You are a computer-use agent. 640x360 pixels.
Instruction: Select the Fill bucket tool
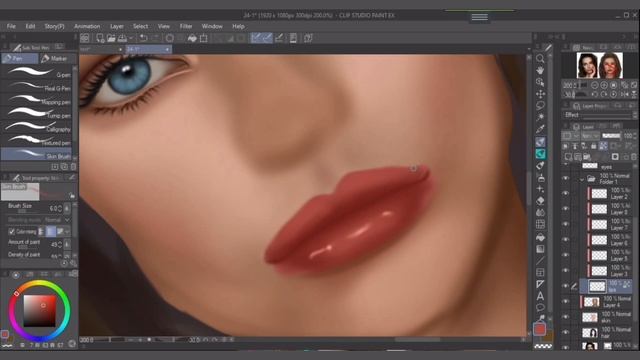[x=540, y=237]
